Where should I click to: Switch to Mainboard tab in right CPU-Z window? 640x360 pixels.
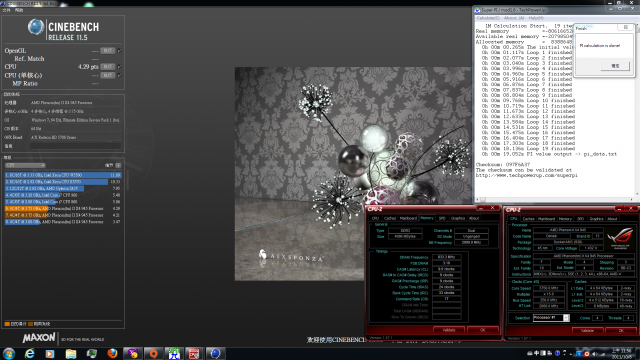547,219
